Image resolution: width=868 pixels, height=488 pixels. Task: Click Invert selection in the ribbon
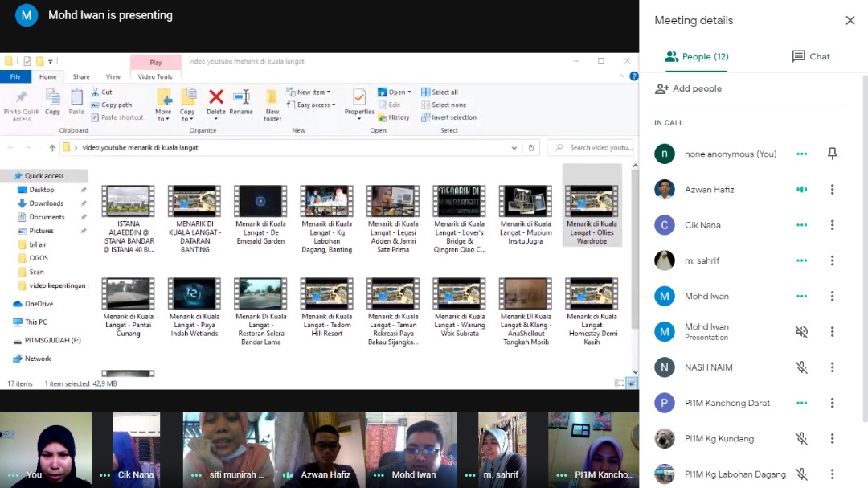pyautogui.click(x=453, y=117)
